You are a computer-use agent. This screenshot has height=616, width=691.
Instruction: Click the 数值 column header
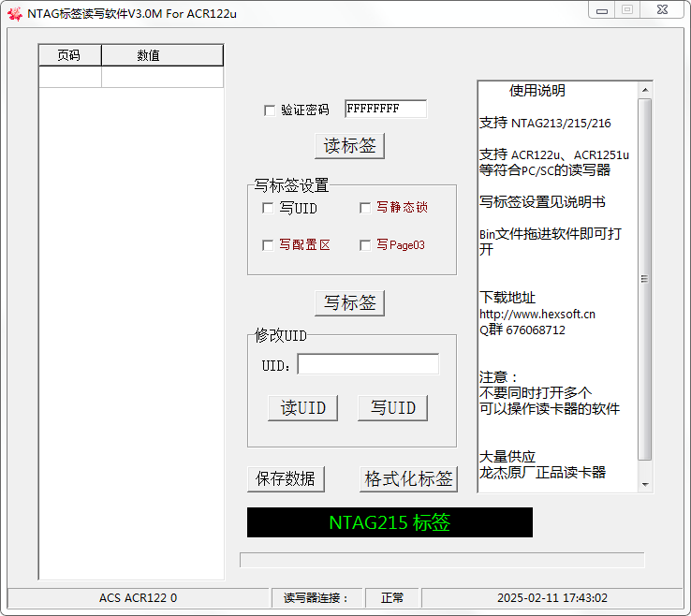tap(162, 55)
